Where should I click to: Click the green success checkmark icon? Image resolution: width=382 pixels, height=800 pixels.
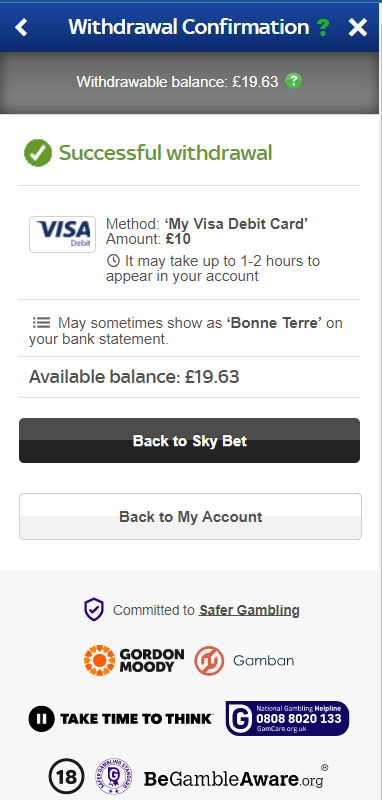point(38,153)
